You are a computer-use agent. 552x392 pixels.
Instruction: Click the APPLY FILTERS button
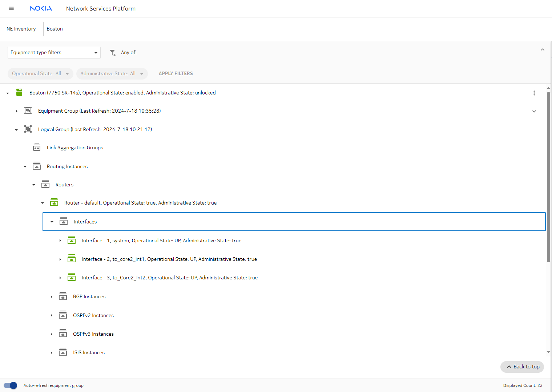176,73
